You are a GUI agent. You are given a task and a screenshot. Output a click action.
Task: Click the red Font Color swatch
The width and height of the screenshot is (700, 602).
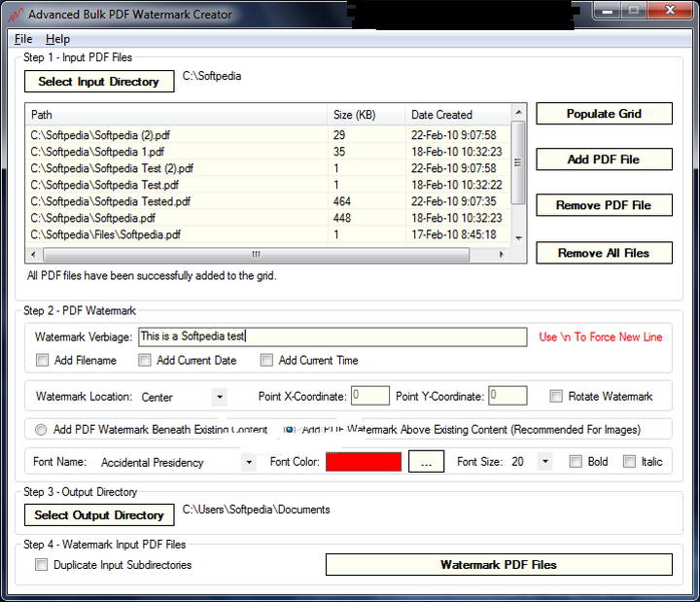364,461
